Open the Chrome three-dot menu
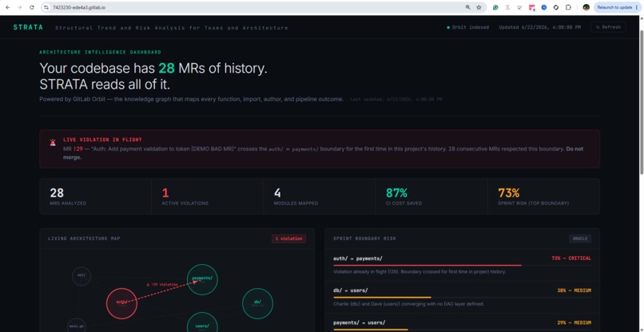This screenshot has height=332, width=644. pos(637,7)
